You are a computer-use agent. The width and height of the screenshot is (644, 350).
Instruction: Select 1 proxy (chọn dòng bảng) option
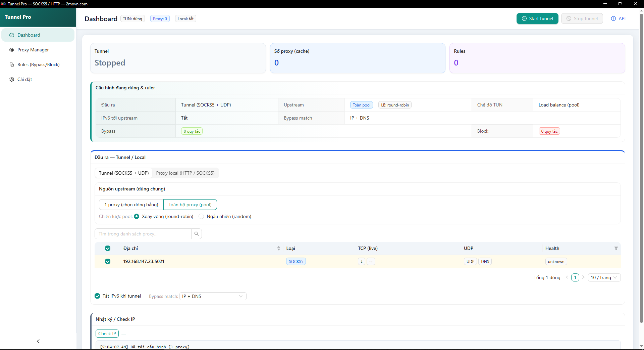click(131, 205)
